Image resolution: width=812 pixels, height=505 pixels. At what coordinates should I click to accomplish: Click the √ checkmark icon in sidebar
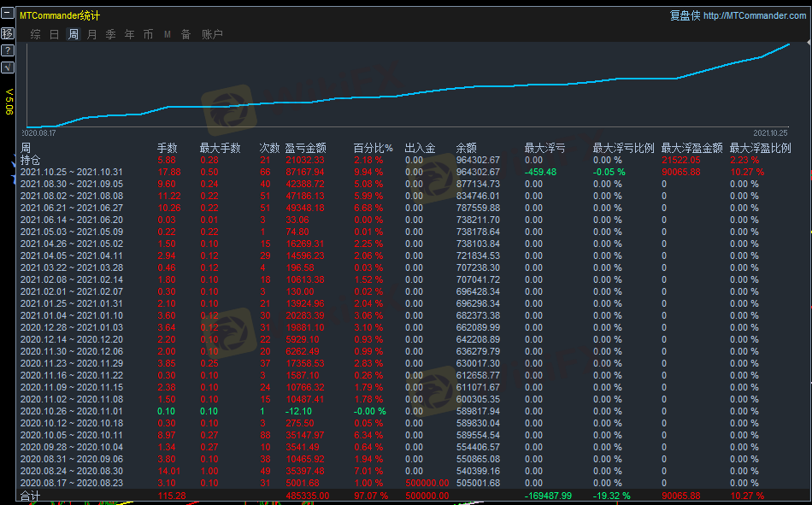pos(8,68)
